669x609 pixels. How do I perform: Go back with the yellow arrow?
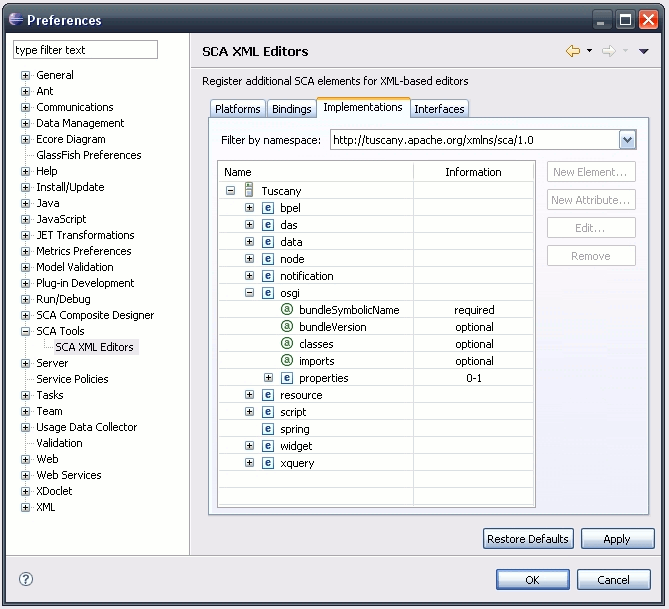[x=573, y=51]
